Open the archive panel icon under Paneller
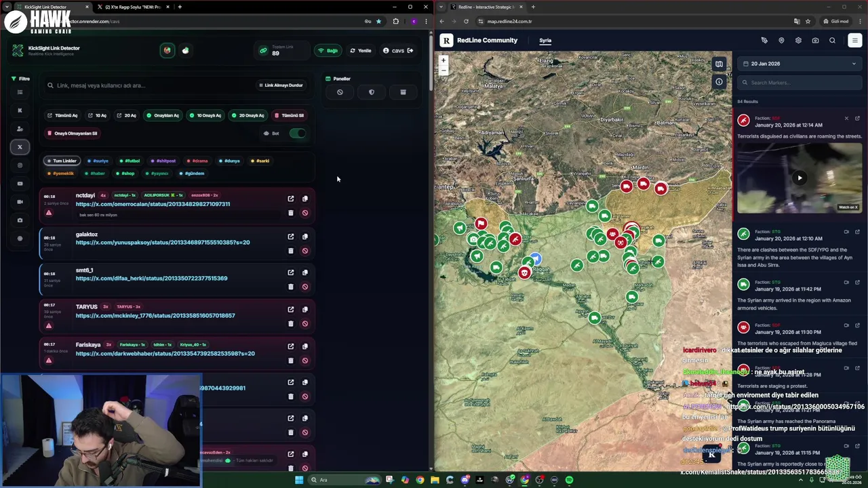868x488 pixels. (x=403, y=92)
